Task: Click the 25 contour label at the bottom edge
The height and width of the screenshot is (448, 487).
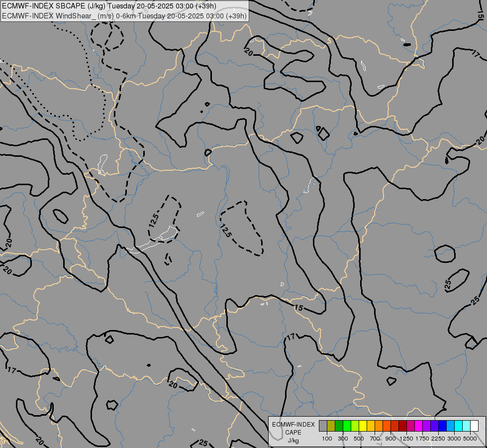Action: click(203, 443)
